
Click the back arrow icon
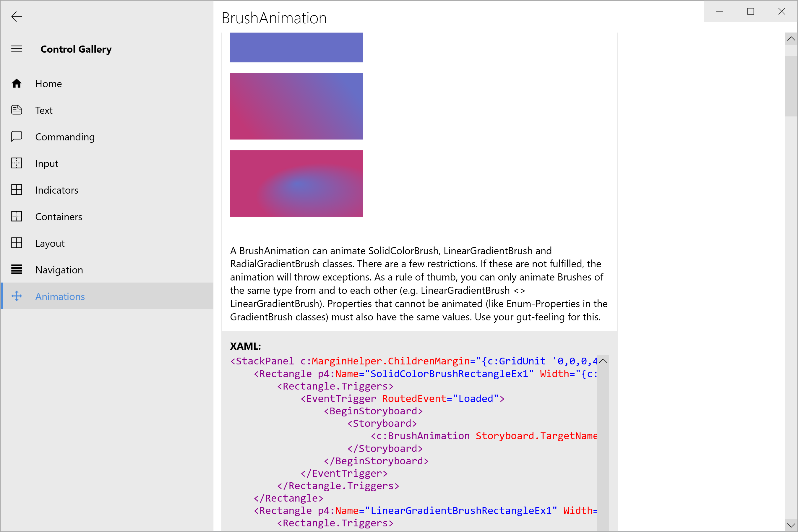click(x=16, y=17)
